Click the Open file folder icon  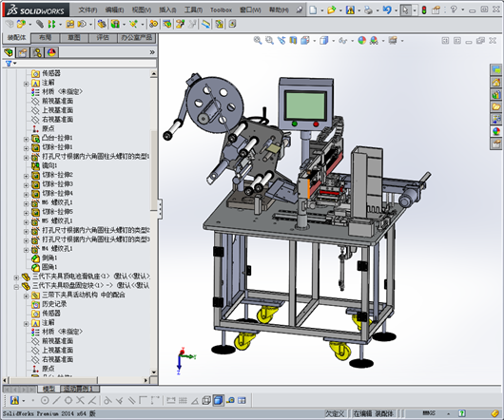pyautogui.click(x=331, y=10)
